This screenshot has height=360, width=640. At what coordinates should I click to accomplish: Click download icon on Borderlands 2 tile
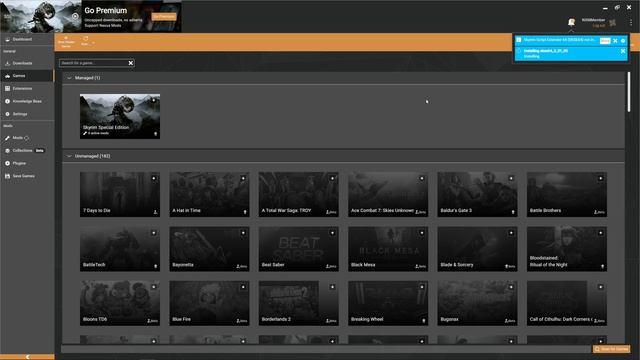click(x=331, y=321)
